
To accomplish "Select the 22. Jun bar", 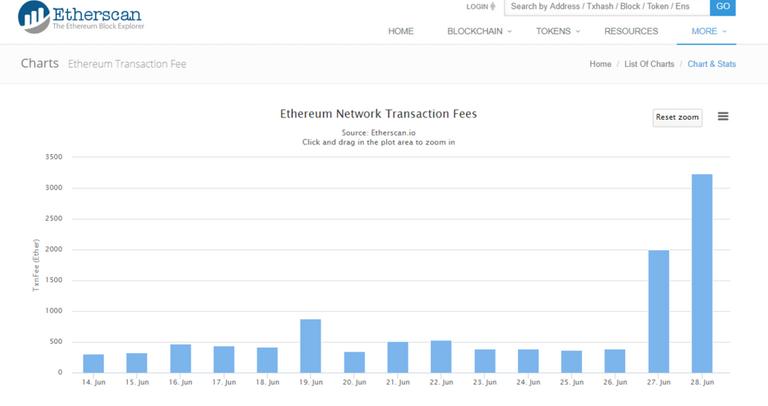I will [441, 356].
